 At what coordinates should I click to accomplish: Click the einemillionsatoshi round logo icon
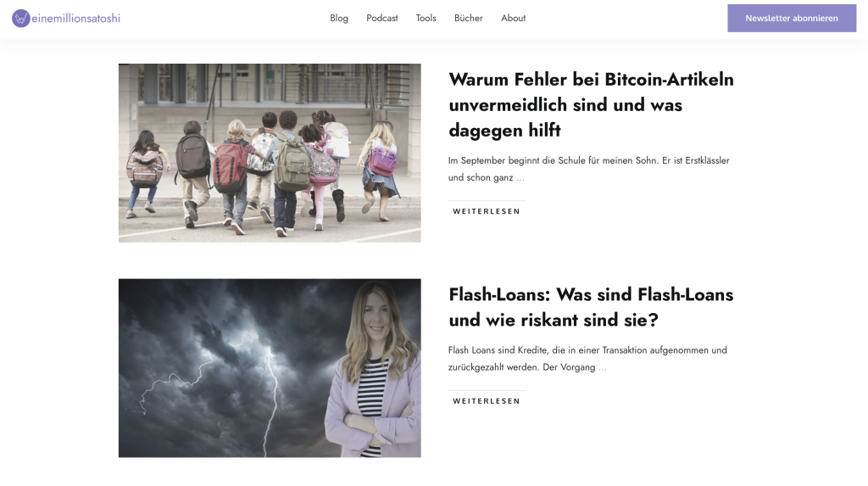coord(21,19)
